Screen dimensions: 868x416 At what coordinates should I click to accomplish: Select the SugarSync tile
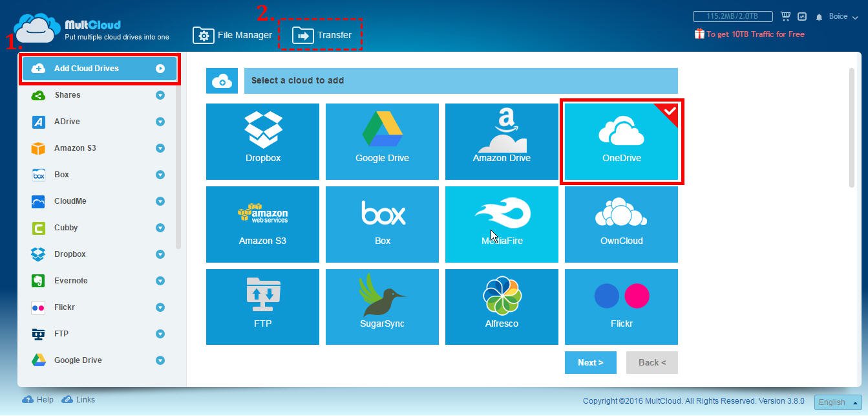pos(382,307)
